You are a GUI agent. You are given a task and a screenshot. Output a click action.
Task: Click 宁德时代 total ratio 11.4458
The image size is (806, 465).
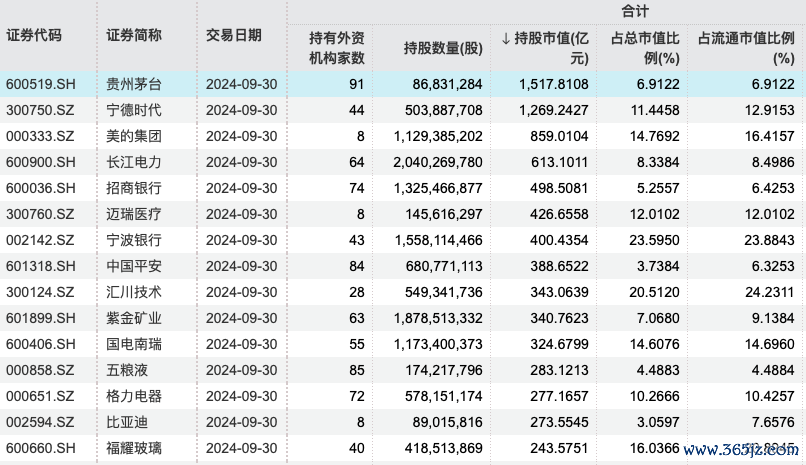(x=655, y=110)
